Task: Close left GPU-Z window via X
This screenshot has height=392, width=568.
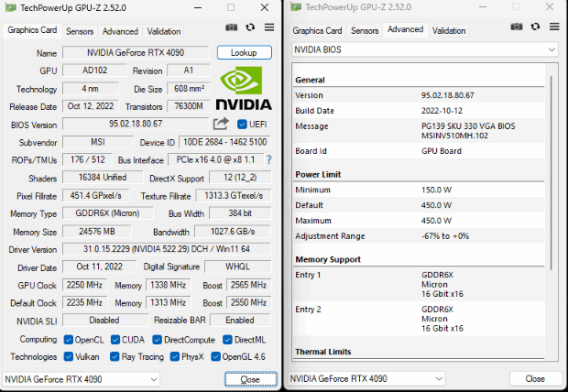Action: (265, 7)
